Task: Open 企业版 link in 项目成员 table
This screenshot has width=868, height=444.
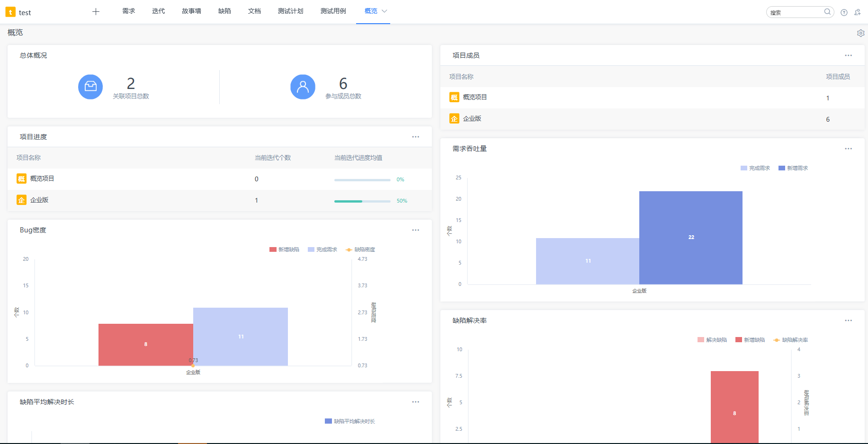Action: (x=472, y=118)
